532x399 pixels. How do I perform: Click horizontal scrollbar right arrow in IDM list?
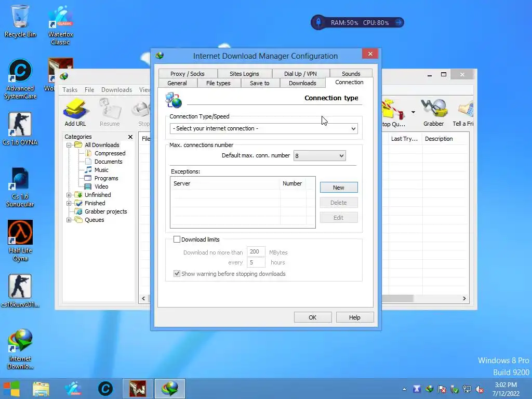[464, 299]
